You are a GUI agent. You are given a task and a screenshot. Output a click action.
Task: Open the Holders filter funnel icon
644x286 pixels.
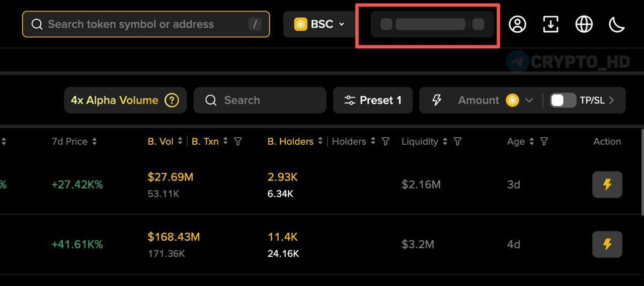point(385,141)
